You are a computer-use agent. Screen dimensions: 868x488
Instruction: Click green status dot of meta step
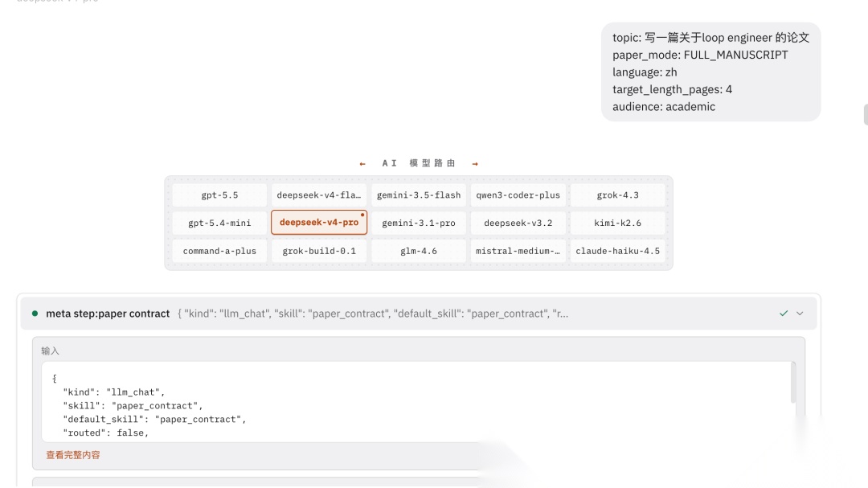[x=35, y=314]
